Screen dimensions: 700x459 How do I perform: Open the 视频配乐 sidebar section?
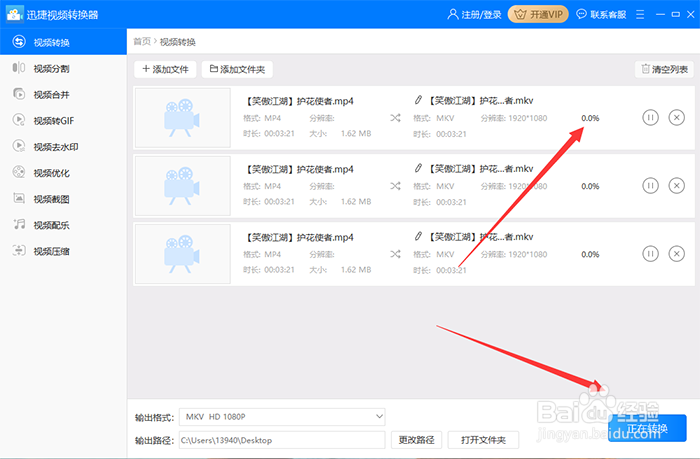pyautogui.click(x=63, y=225)
